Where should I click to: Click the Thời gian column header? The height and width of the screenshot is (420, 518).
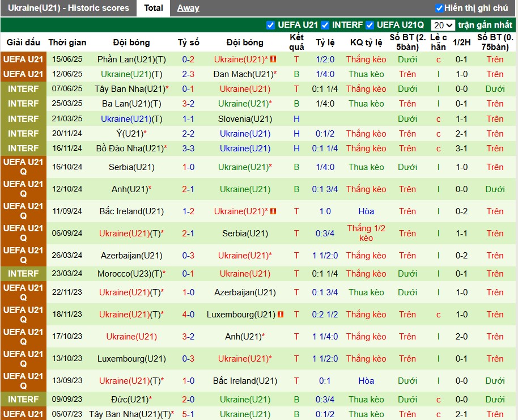tap(67, 43)
